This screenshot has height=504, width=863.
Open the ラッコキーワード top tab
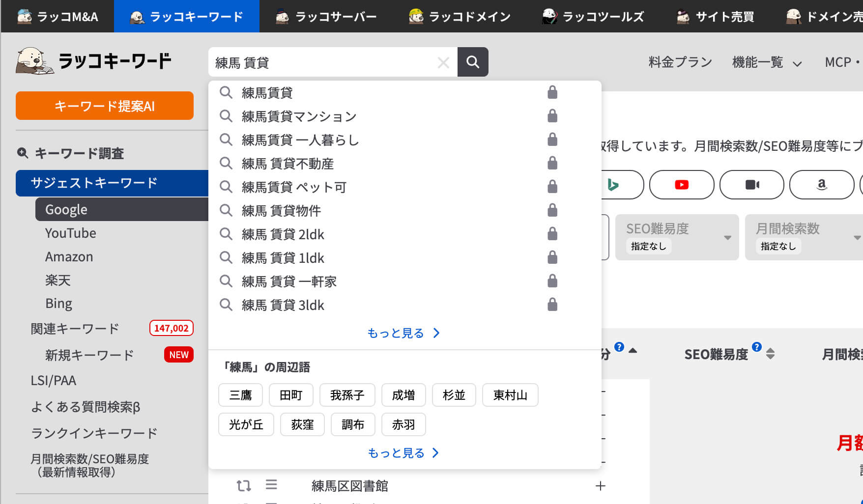click(x=187, y=16)
